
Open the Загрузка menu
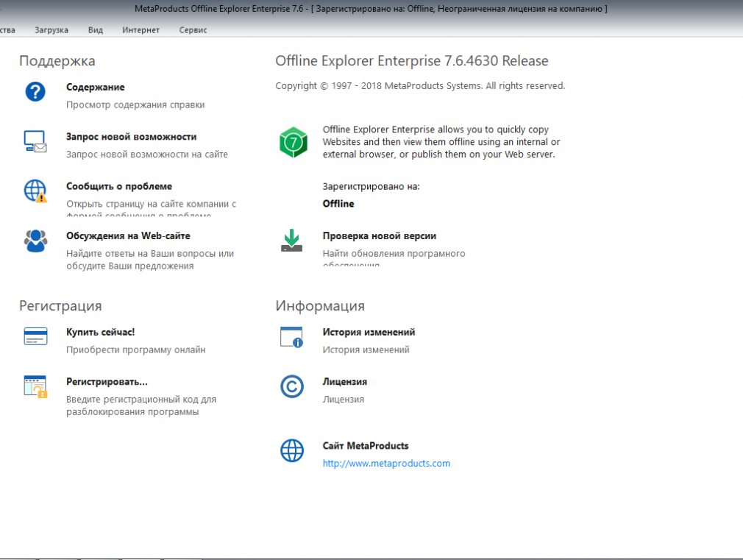[x=51, y=30]
